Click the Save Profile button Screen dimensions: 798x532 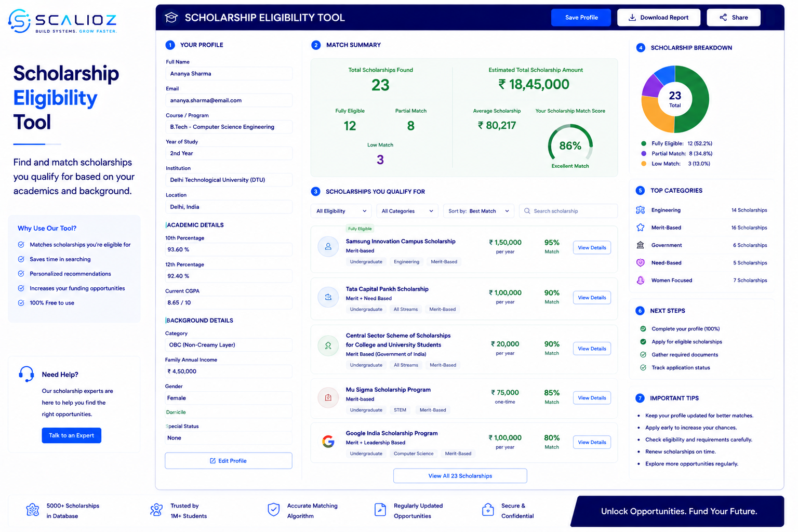tap(581, 18)
